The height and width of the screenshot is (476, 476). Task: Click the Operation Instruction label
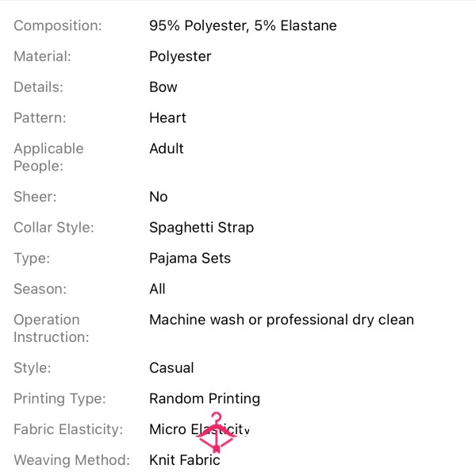click(52, 328)
